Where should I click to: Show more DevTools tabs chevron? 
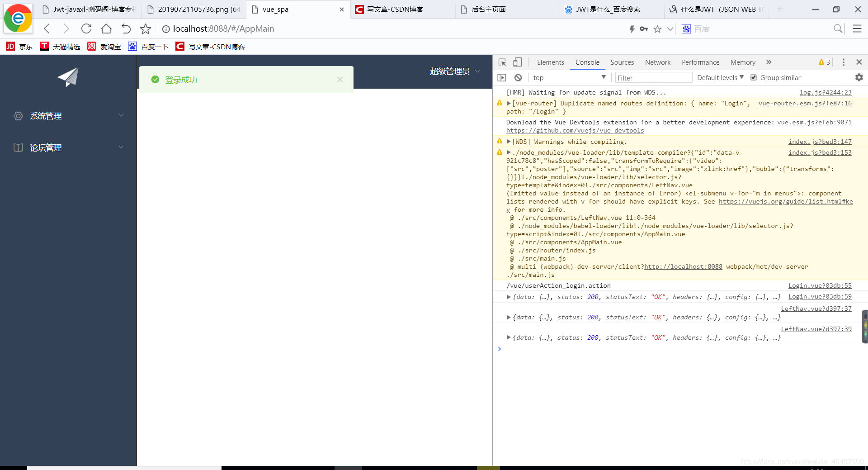tap(769, 62)
